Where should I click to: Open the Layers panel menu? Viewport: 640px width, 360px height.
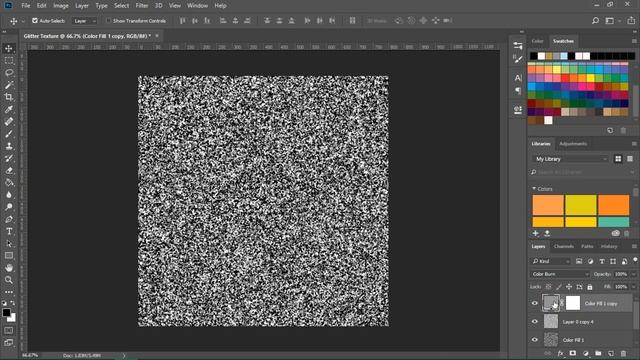[634, 247]
